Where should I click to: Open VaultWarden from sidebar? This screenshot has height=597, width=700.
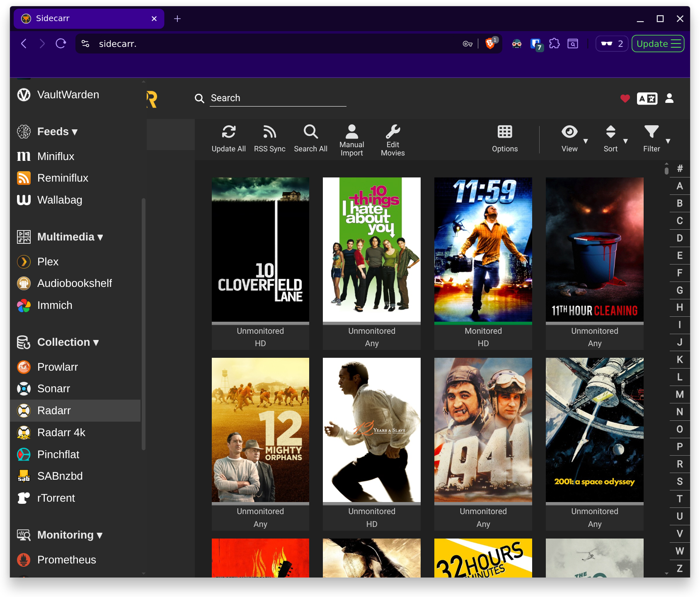tap(75, 95)
